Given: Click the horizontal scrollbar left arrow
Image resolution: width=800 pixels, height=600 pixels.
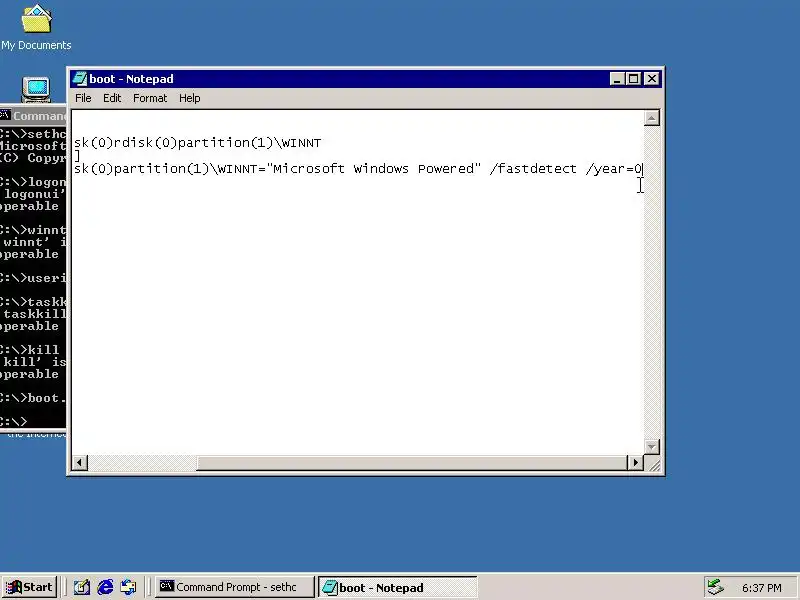Looking at the screenshot, I should click(x=79, y=462).
